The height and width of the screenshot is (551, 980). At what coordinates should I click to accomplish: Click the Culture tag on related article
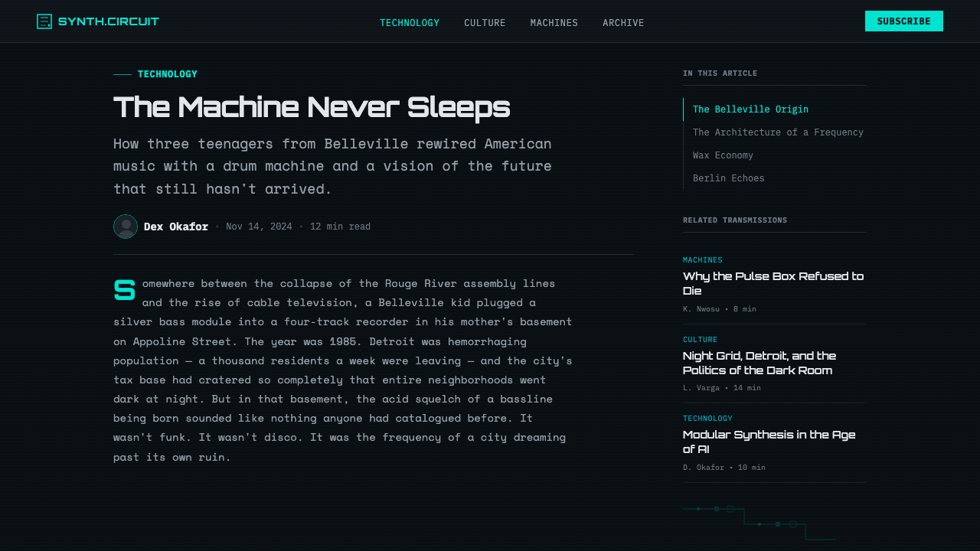point(701,340)
